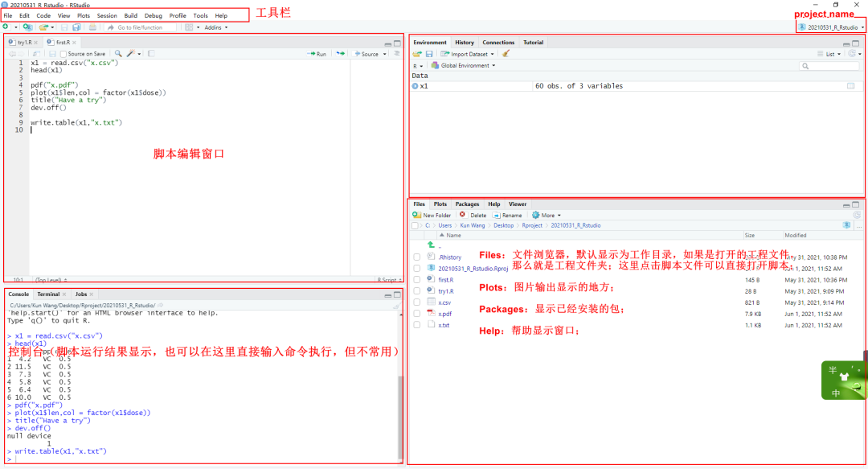Check the x.txt file checkbox
The image size is (868, 469).
click(417, 325)
